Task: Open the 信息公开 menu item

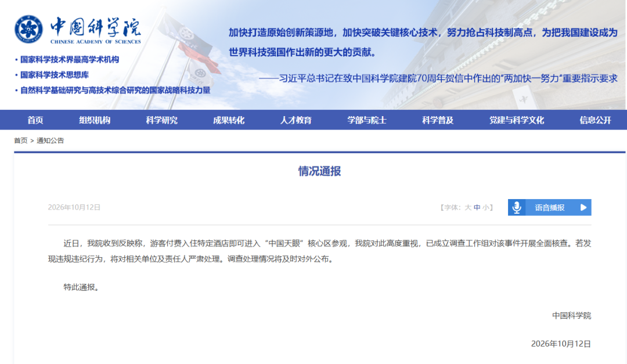Action: pos(596,120)
